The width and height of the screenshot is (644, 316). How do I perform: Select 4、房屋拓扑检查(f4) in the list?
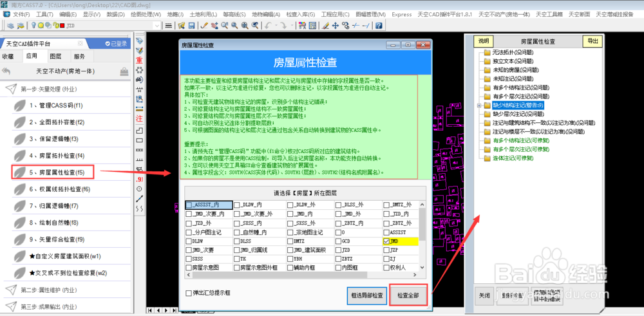(57, 156)
